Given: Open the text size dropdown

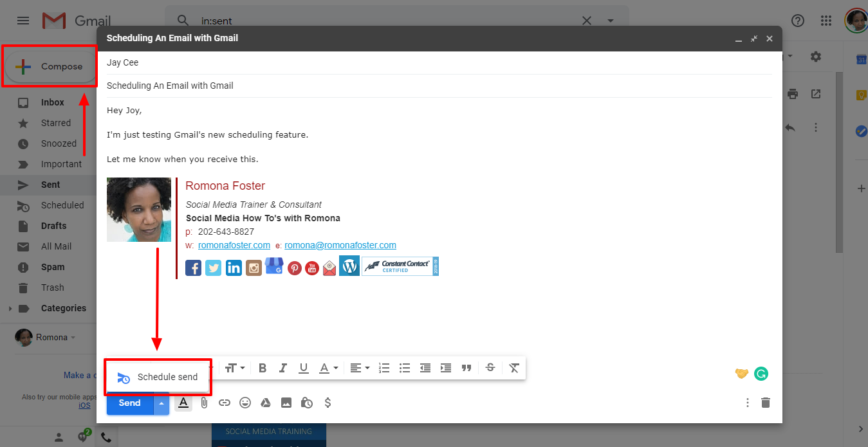Looking at the screenshot, I should click(x=235, y=368).
